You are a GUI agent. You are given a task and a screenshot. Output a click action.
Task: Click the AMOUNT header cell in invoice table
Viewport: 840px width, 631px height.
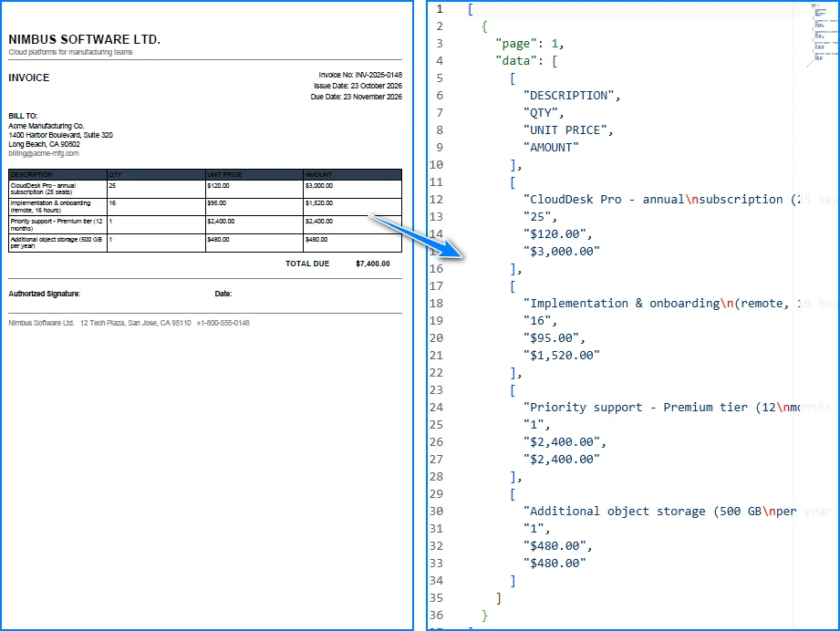352,175
